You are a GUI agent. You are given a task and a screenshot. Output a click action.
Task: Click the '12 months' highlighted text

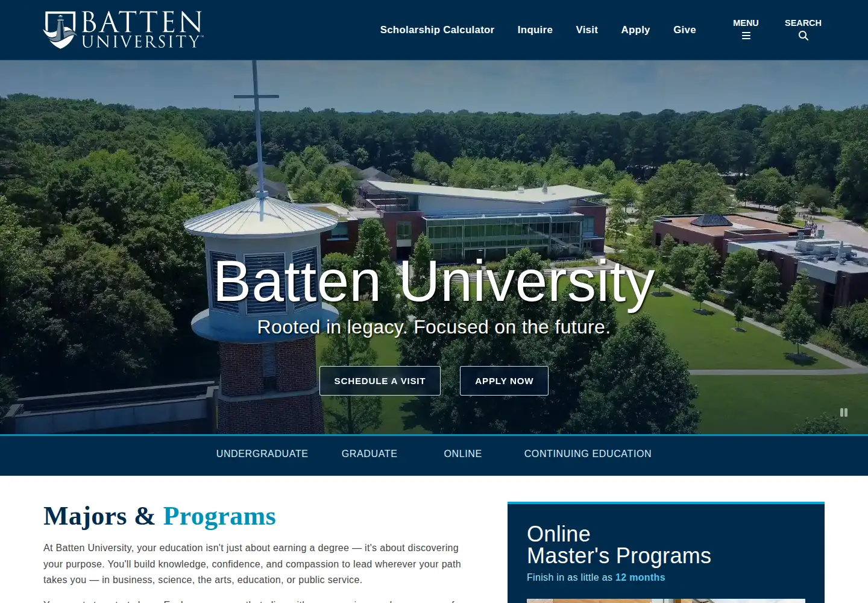click(640, 577)
